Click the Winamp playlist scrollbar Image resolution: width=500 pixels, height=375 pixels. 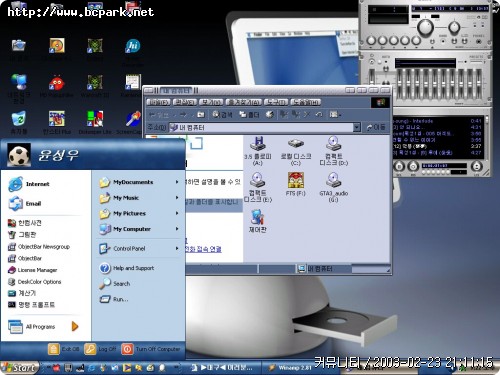click(x=487, y=137)
